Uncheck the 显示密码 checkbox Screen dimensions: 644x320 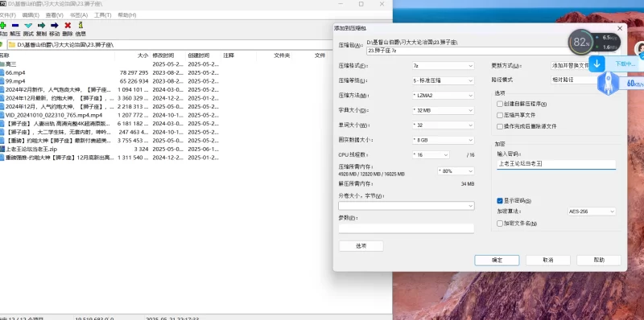(x=500, y=201)
